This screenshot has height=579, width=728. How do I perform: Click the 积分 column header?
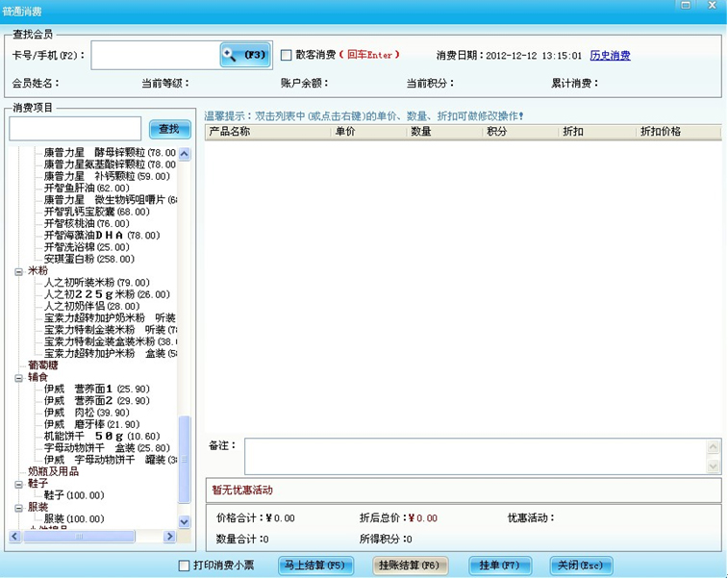tap(520, 132)
